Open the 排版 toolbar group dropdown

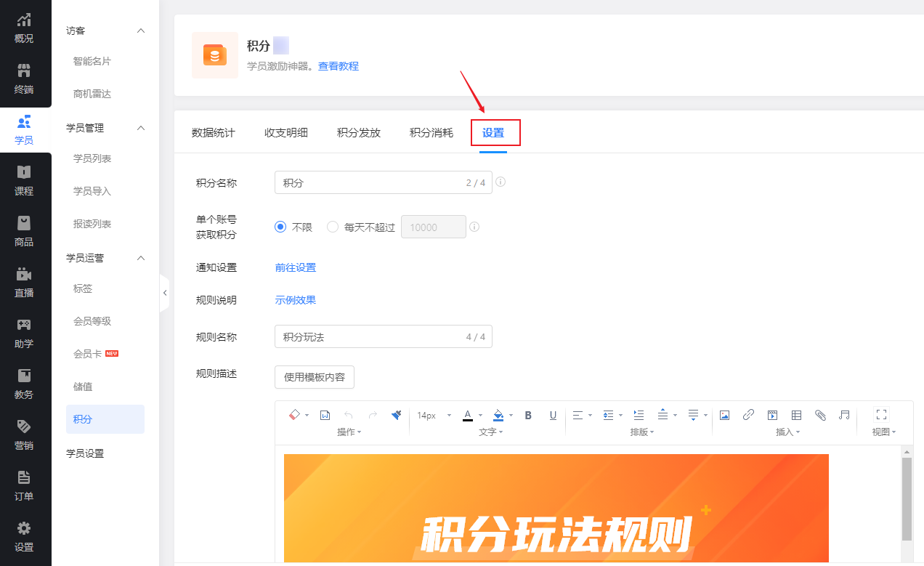(x=642, y=432)
